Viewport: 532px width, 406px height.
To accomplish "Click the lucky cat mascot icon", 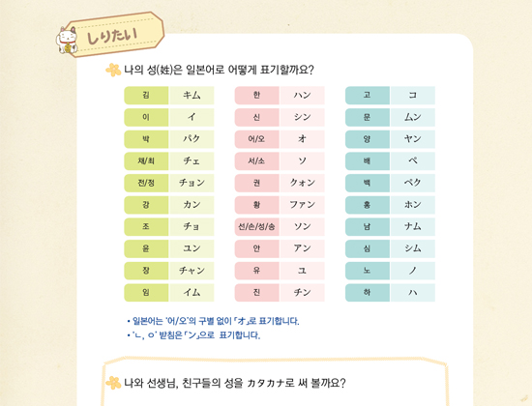I will point(67,41).
